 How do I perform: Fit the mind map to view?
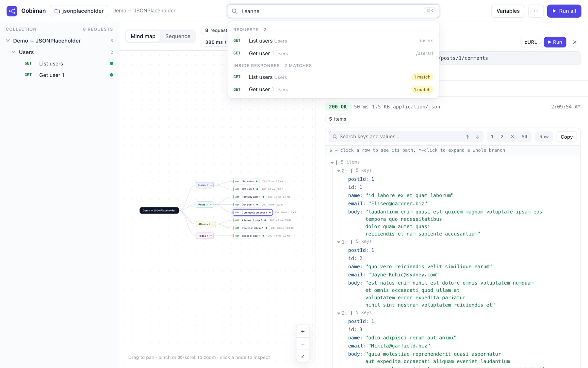pos(303,356)
